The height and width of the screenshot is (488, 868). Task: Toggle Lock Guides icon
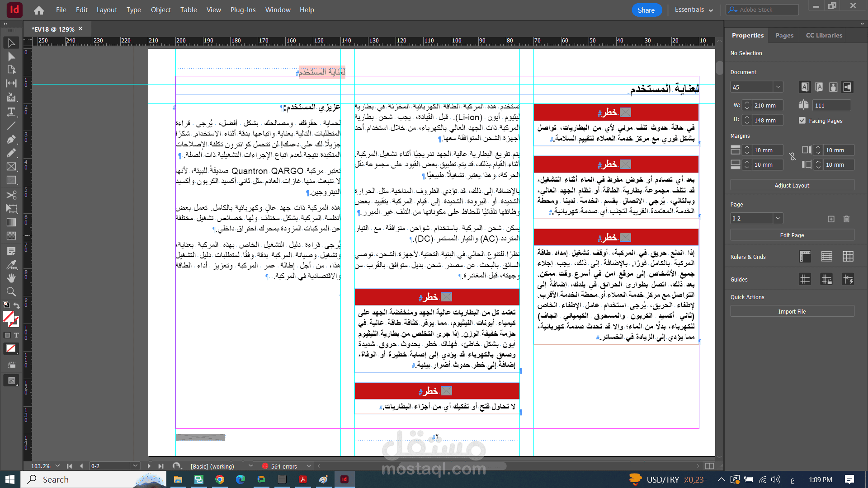(826, 280)
